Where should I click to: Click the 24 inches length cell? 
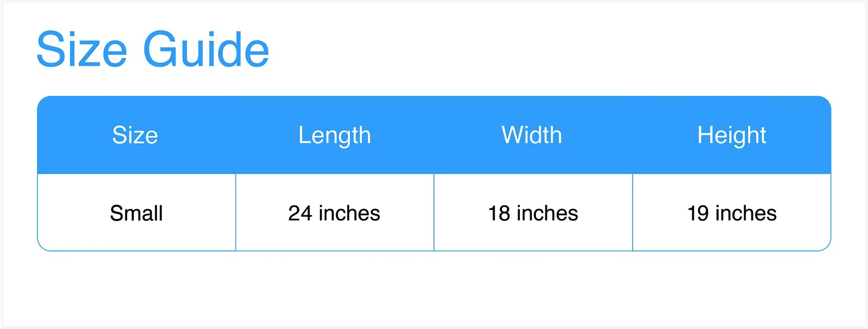tap(334, 213)
